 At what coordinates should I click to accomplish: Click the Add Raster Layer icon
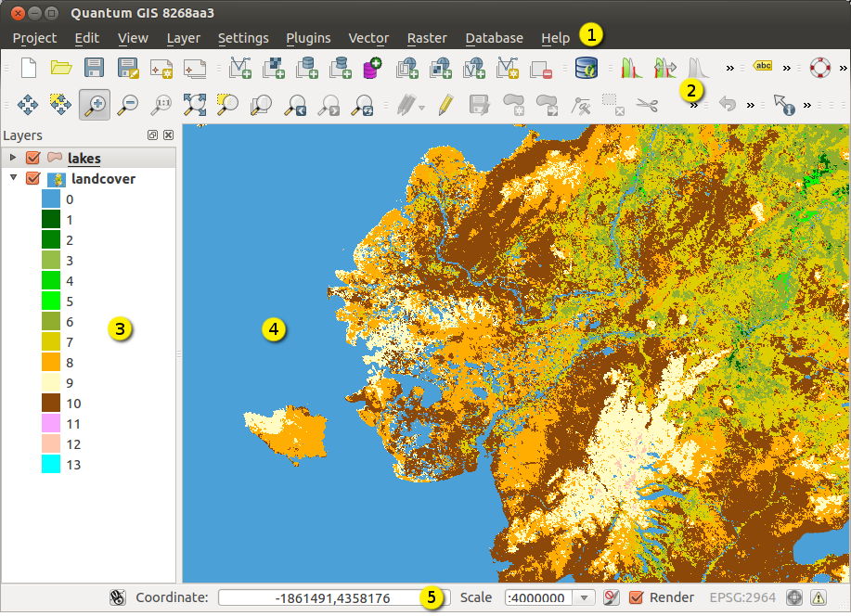point(273,68)
